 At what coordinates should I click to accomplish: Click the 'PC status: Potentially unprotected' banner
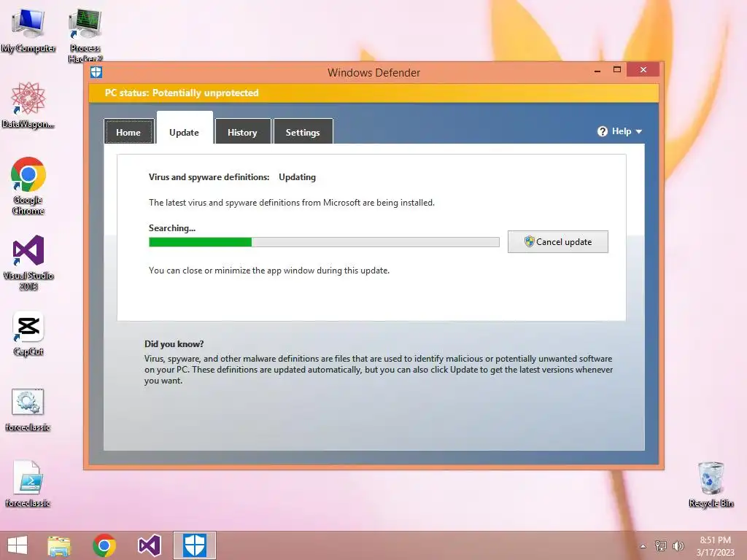(373, 93)
